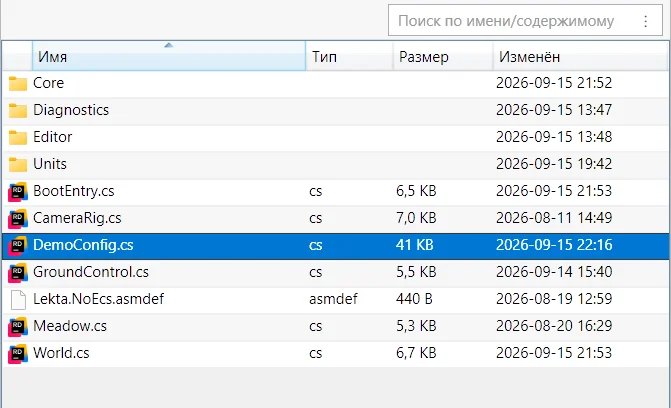Click the Units folder icon
Screen dimensions: 671x408
coord(18,164)
